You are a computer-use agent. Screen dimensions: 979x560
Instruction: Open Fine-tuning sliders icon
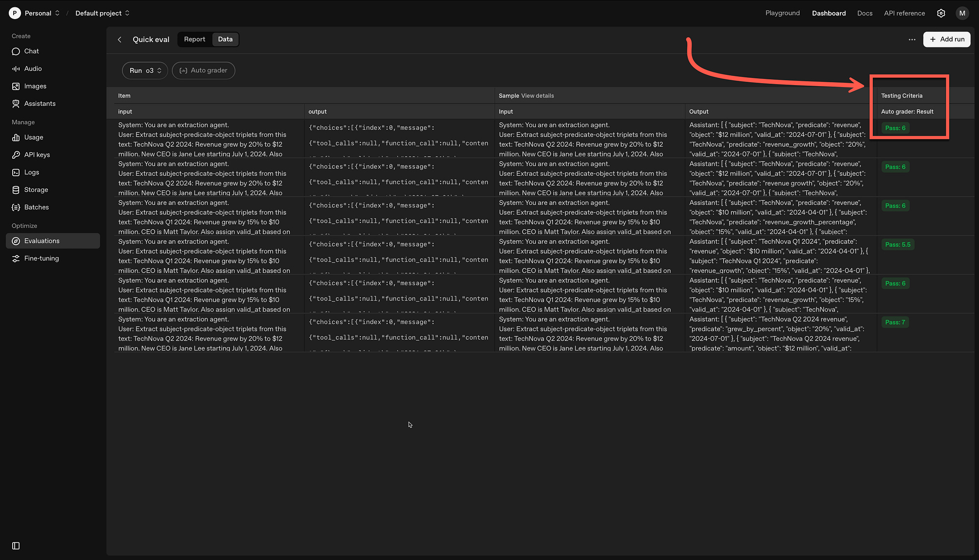tap(16, 258)
